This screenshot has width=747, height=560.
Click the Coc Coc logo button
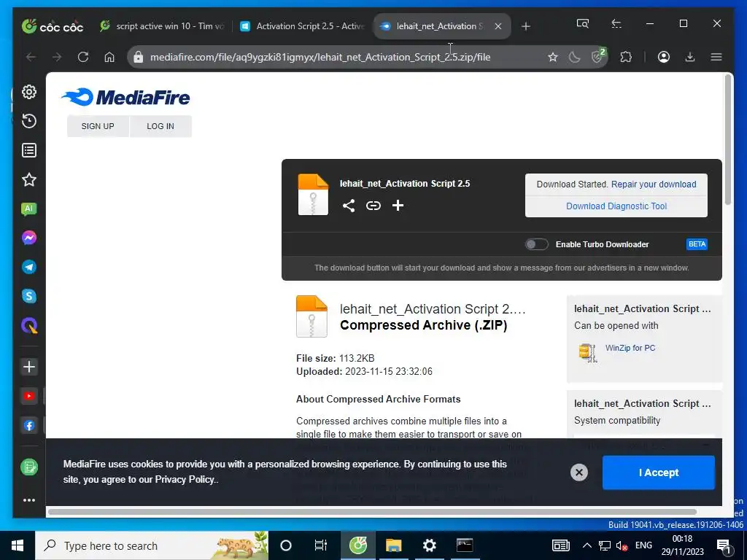point(53,26)
